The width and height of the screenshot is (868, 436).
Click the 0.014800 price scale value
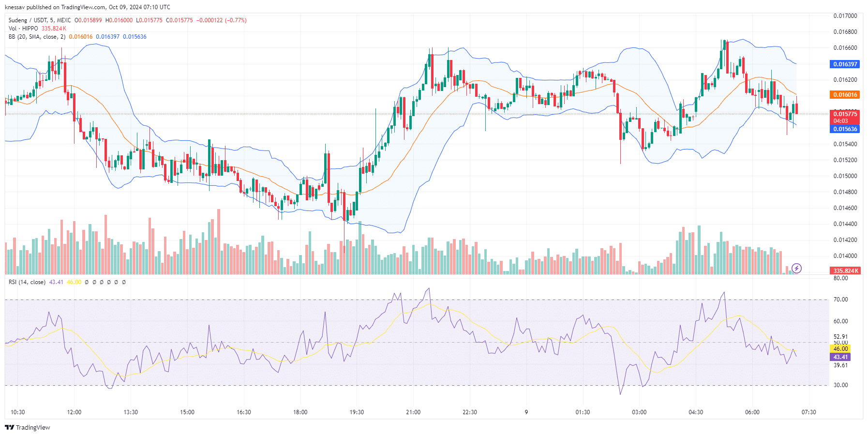click(845, 192)
